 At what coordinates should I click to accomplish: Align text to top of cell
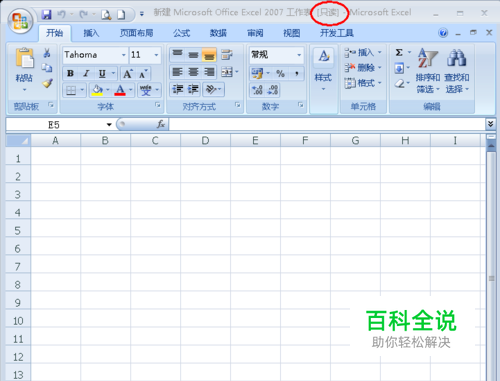pos(177,55)
